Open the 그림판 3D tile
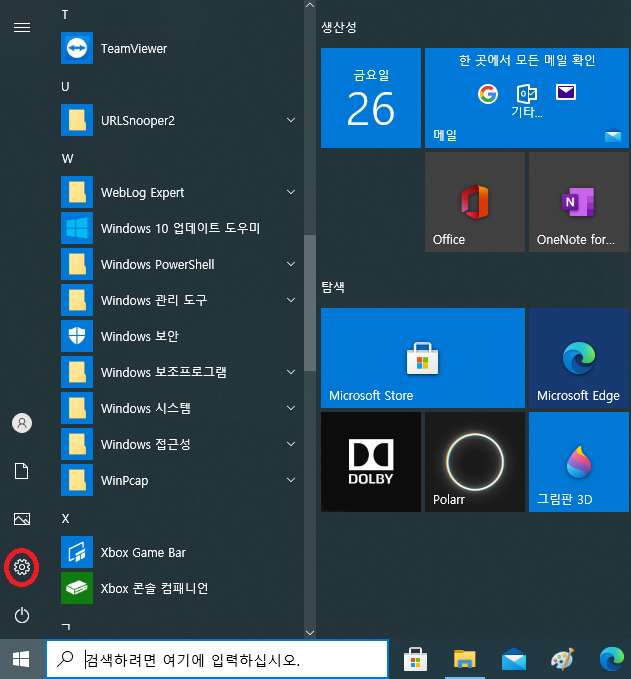This screenshot has width=631, height=679. pos(579,462)
